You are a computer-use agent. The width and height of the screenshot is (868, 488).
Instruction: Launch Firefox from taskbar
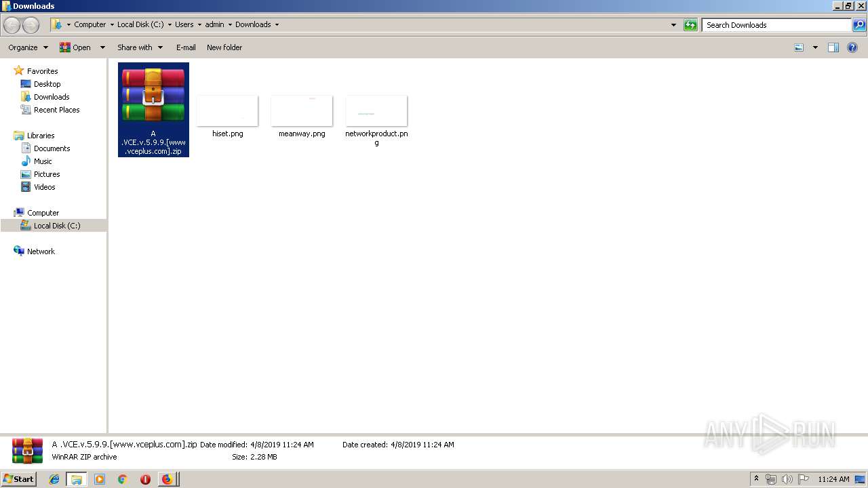[167, 479]
